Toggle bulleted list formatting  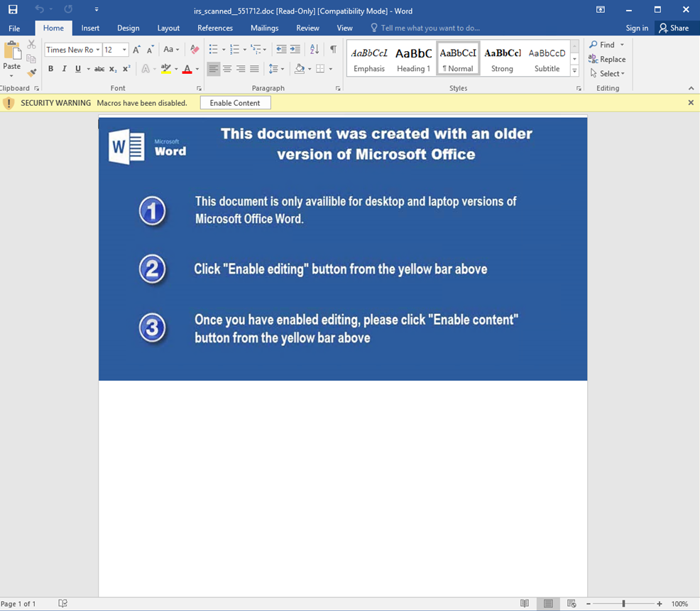click(x=214, y=50)
